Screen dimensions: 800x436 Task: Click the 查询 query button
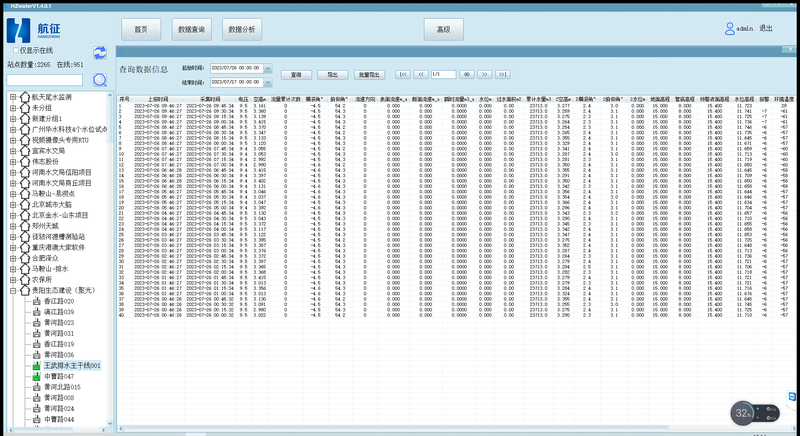(296, 74)
